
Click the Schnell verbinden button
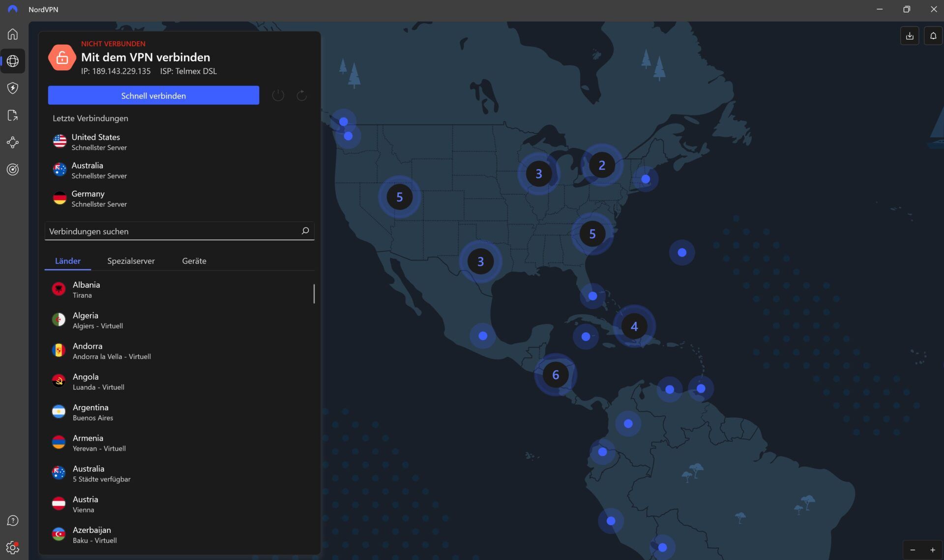(x=153, y=95)
